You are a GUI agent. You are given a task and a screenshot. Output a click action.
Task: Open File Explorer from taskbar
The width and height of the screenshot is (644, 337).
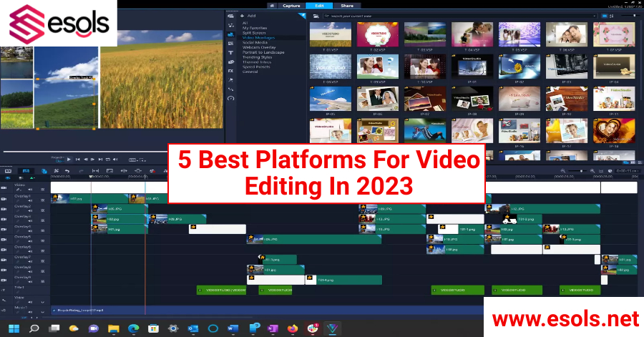pos(113,328)
